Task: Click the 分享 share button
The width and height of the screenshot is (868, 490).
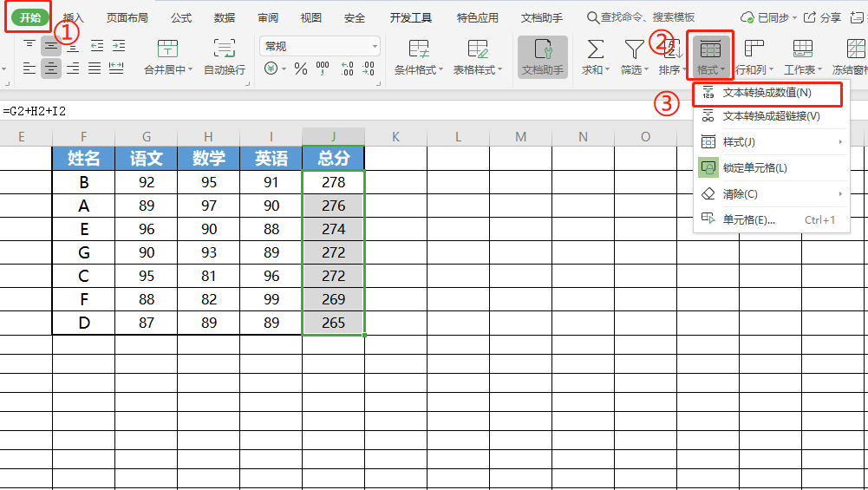Action: 822,17
